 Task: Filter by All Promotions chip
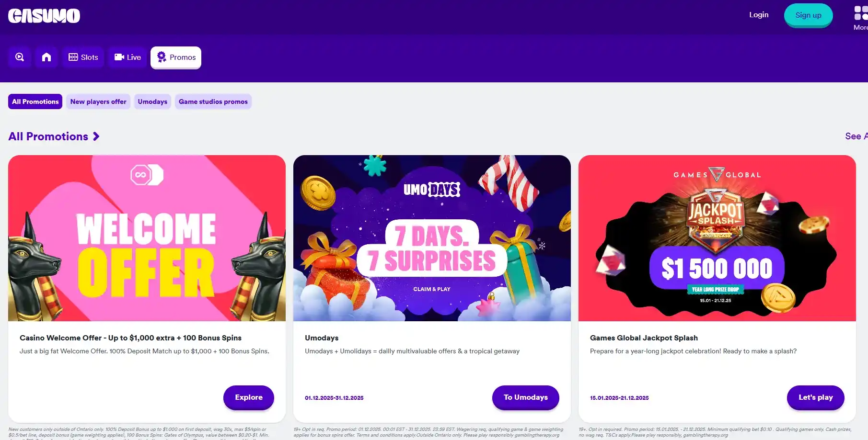point(35,102)
